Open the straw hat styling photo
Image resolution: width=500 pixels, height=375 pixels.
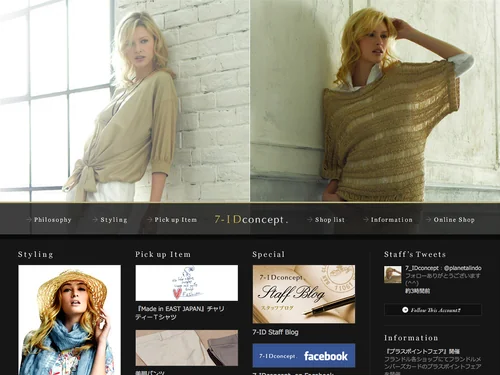pyautogui.click(x=69, y=320)
